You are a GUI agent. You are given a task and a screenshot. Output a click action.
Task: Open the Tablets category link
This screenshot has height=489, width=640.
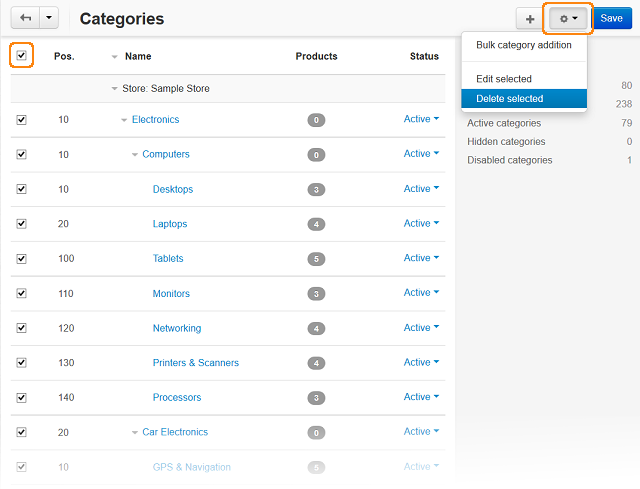(x=168, y=258)
